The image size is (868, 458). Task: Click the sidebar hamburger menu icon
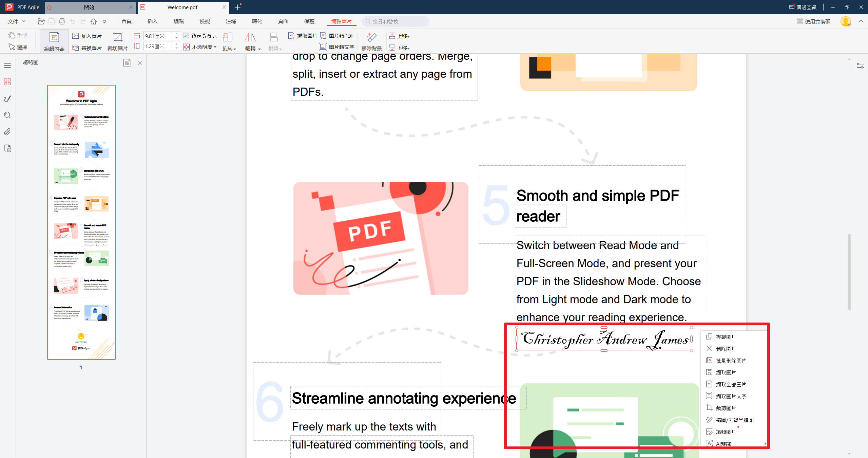pyautogui.click(x=7, y=65)
